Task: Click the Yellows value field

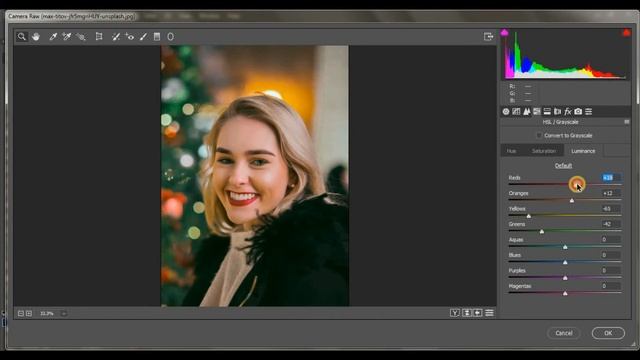Action: coord(611,209)
